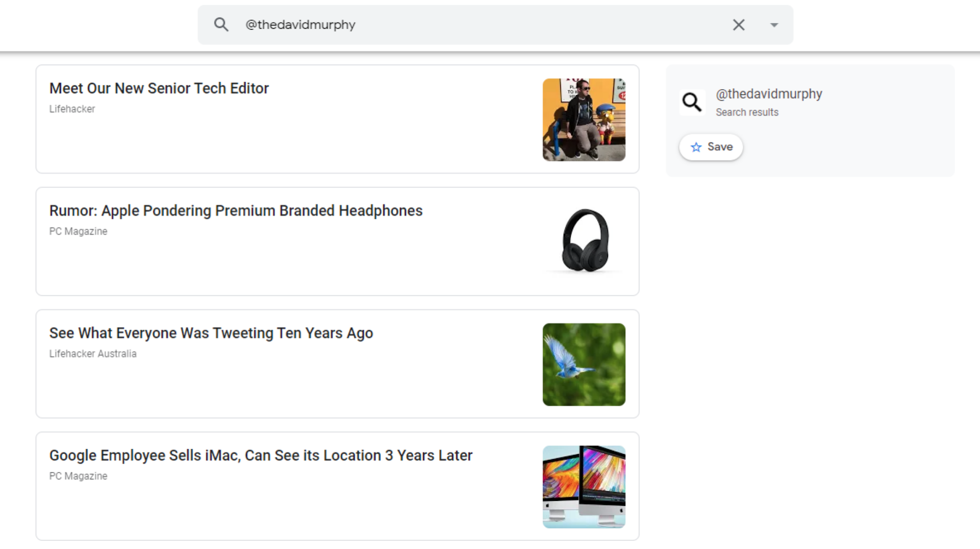
Task: Save this search with star button
Action: [711, 147]
